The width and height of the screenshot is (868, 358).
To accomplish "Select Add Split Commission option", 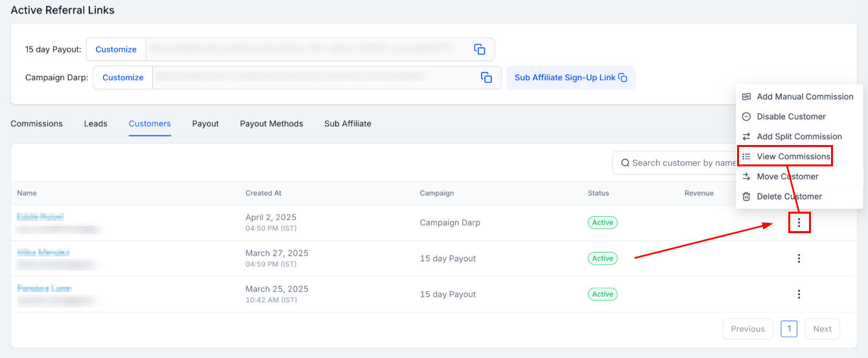I will click(799, 137).
